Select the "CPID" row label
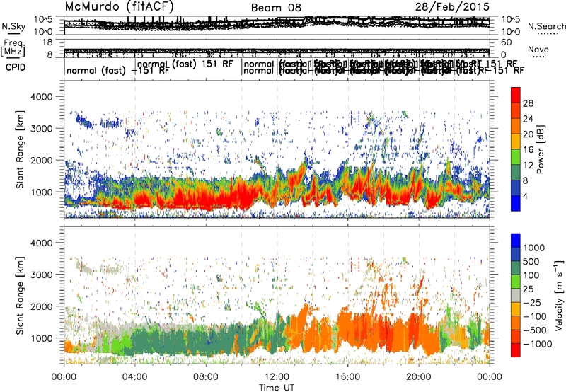The image size is (566, 392). pos(16,67)
